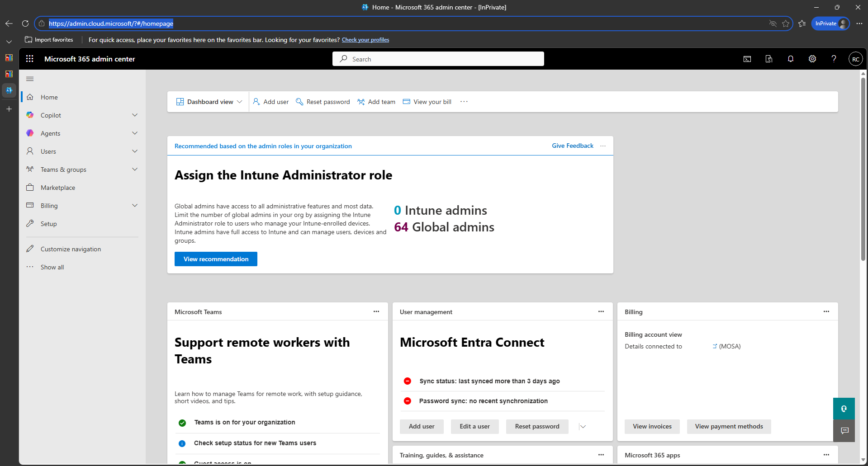Screen dimensions: 868x466
Task: Click the notifications bell icon
Action: [x=791, y=59]
